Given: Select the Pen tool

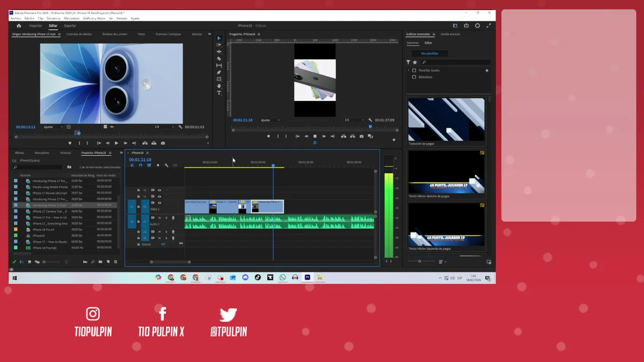Looking at the screenshot, I should point(219,72).
